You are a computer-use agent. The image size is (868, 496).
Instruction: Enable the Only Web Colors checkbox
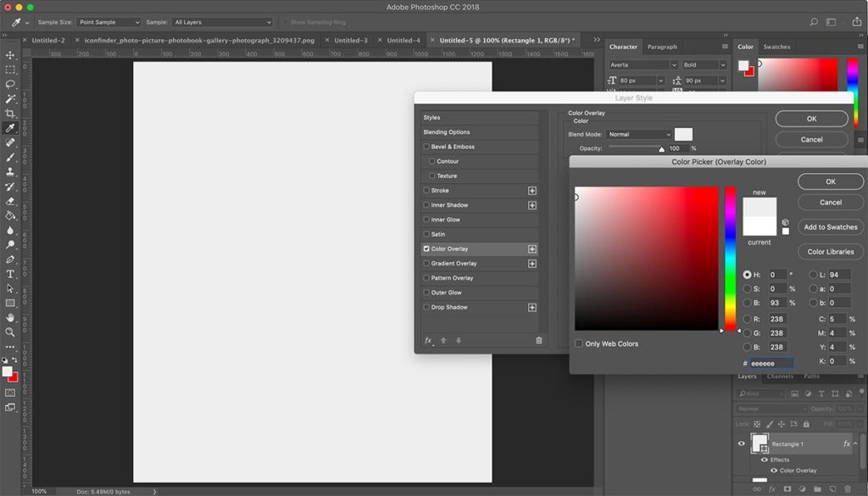[x=579, y=343]
